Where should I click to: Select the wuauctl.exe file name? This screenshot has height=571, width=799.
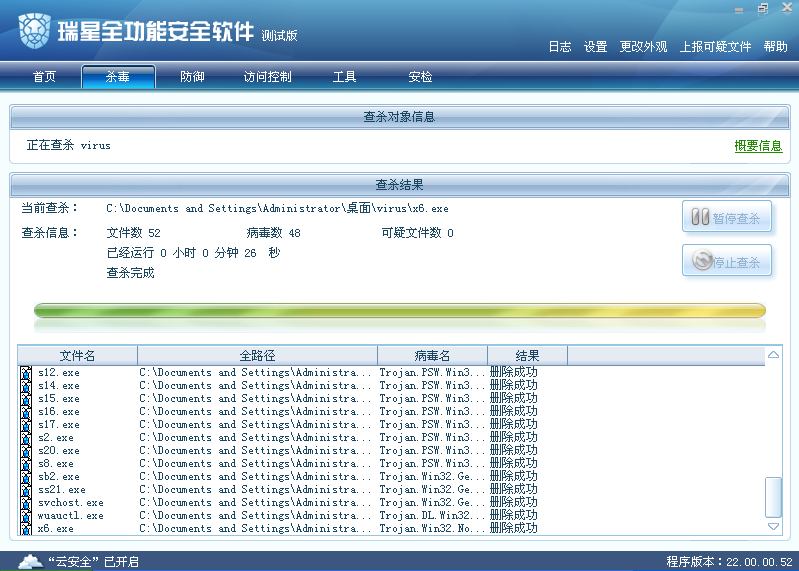coord(71,516)
